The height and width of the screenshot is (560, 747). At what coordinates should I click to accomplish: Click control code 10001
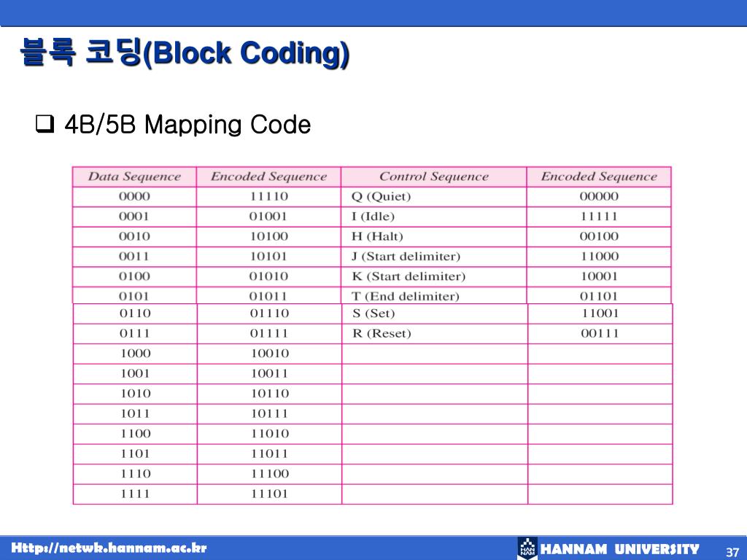(x=599, y=276)
